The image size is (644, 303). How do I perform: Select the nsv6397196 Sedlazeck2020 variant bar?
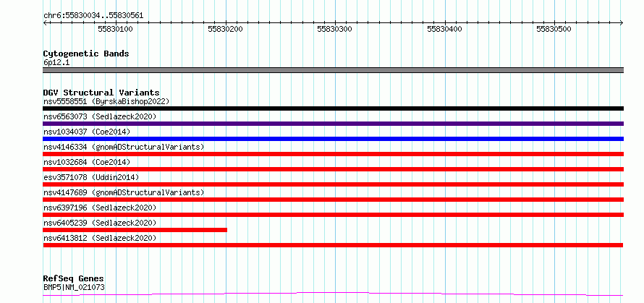point(333,215)
